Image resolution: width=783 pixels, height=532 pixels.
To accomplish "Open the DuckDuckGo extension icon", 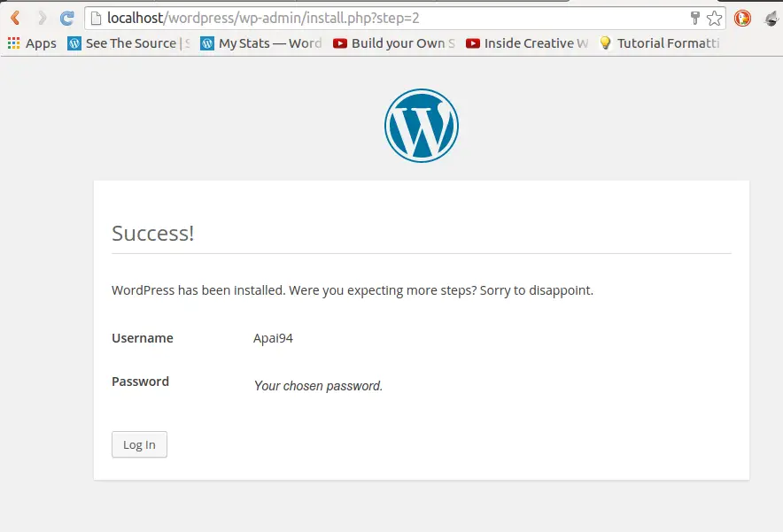I will 742,18.
